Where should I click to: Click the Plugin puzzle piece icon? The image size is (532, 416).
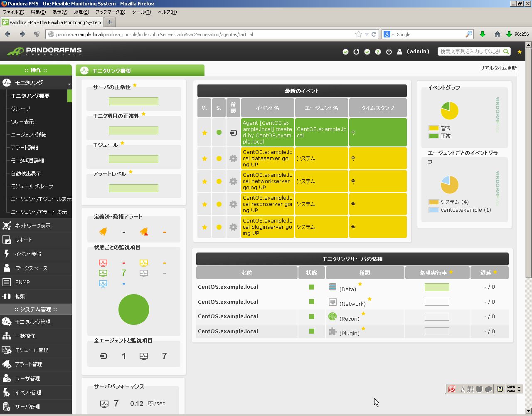pos(332,331)
